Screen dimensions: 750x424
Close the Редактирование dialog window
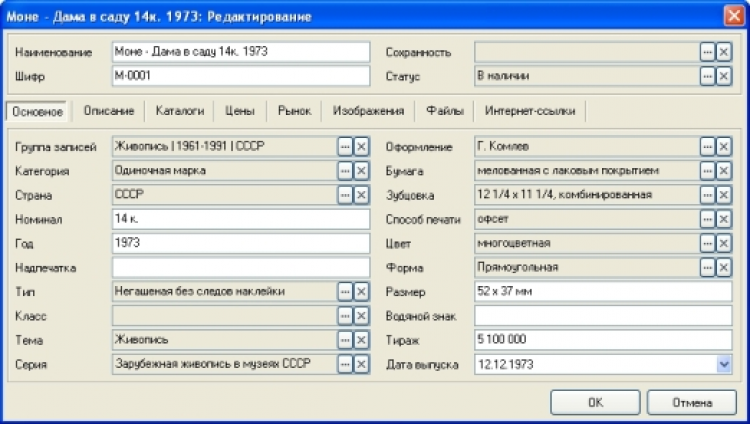(x=733, y=16)
